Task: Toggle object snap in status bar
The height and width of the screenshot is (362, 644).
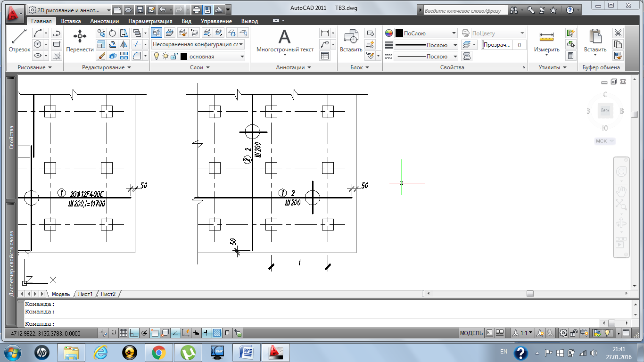Action: [x=155, y=333]
